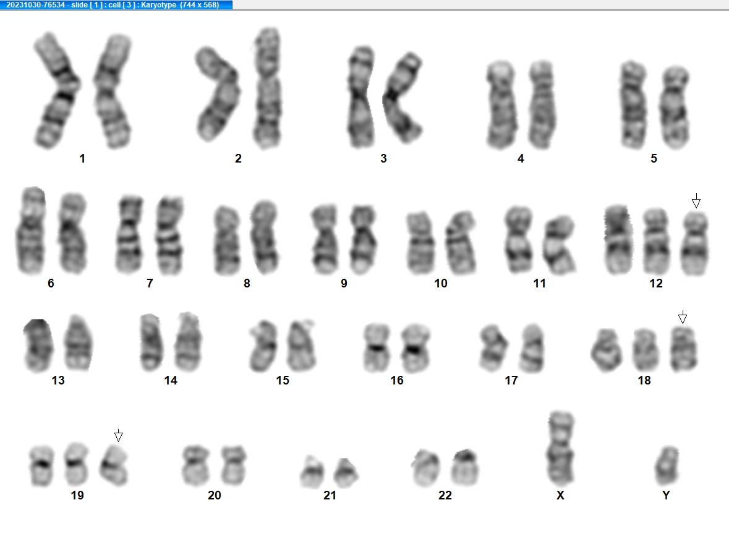Click the label number 14
The image size is (729, 560).
[x=171, y=380]
